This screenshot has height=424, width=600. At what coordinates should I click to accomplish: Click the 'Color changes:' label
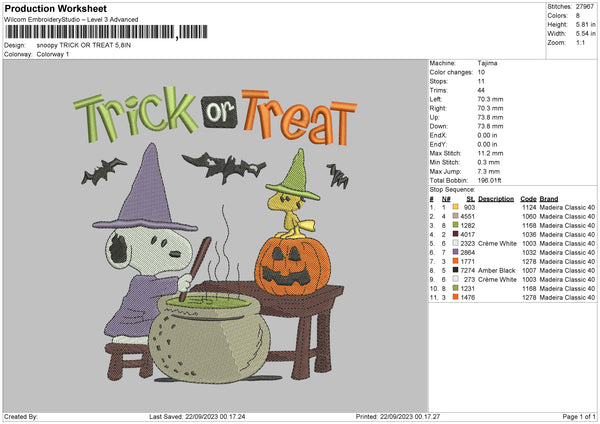point(451,72)
